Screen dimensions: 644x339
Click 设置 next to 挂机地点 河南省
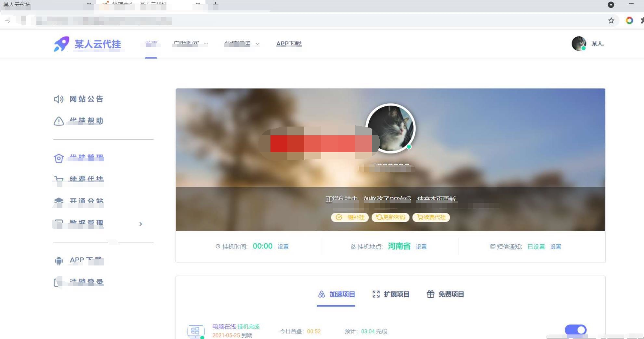tap(421, 247)
